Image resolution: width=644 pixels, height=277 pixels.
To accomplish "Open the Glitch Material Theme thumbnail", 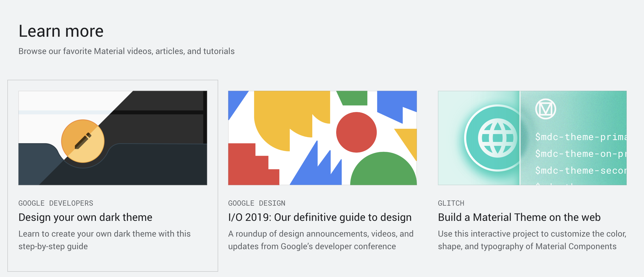I will 532,138.
